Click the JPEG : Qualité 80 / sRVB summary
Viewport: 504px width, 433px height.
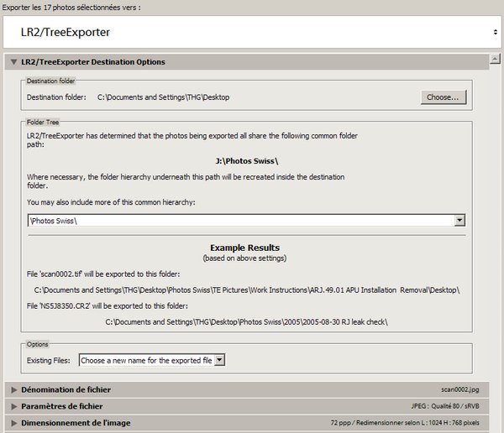tap(445, 406)
